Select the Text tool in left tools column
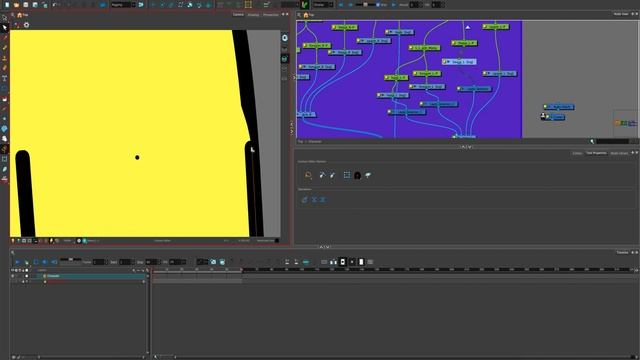 (4, 78)
